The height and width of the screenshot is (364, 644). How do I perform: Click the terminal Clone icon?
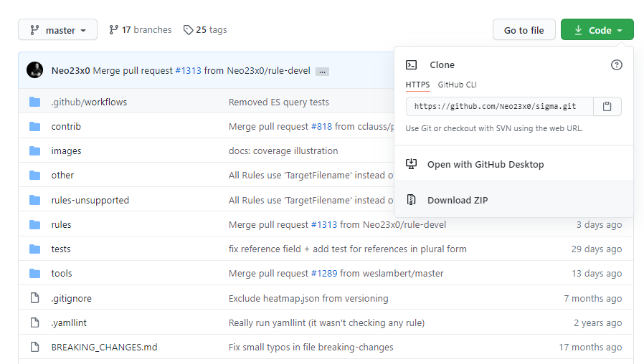[411, 64]
